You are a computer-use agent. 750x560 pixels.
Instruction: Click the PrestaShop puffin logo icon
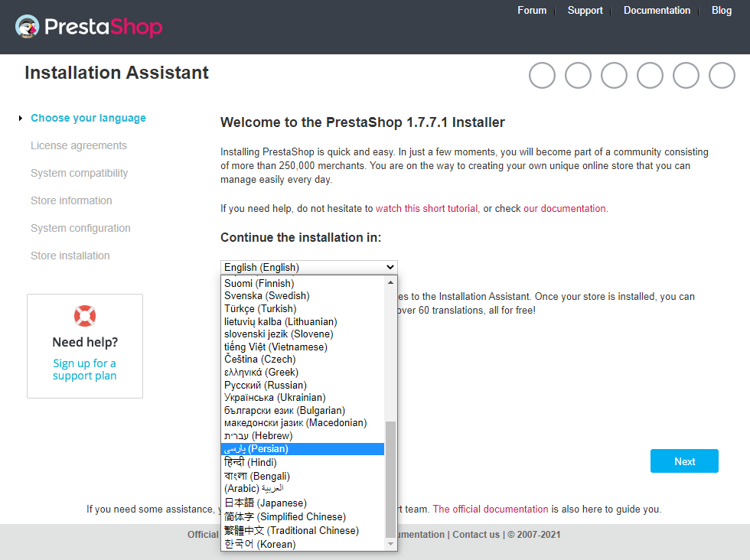coord(28,26)
